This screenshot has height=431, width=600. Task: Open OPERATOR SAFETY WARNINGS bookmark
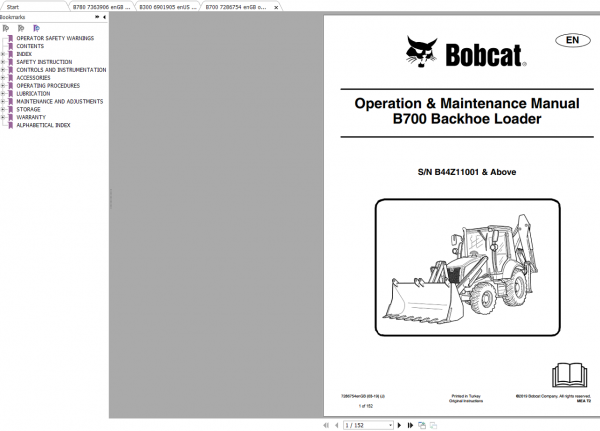(x=55, y=38)
